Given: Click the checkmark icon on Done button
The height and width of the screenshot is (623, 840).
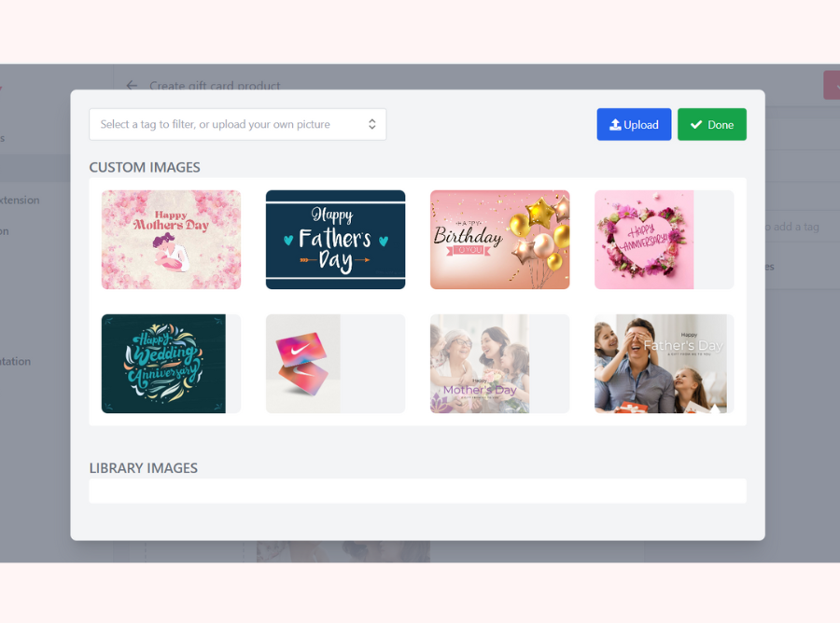Looking at the screenshot, I should coord(696,124).
